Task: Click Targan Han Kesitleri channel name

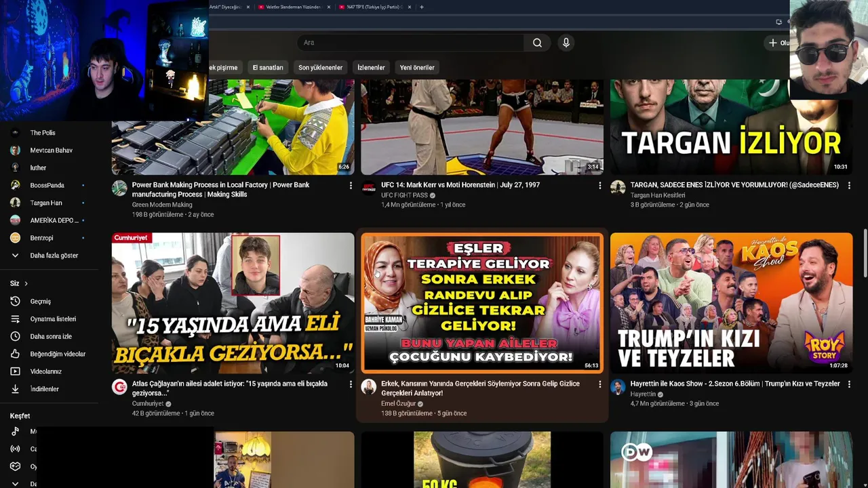Action: 657,195
